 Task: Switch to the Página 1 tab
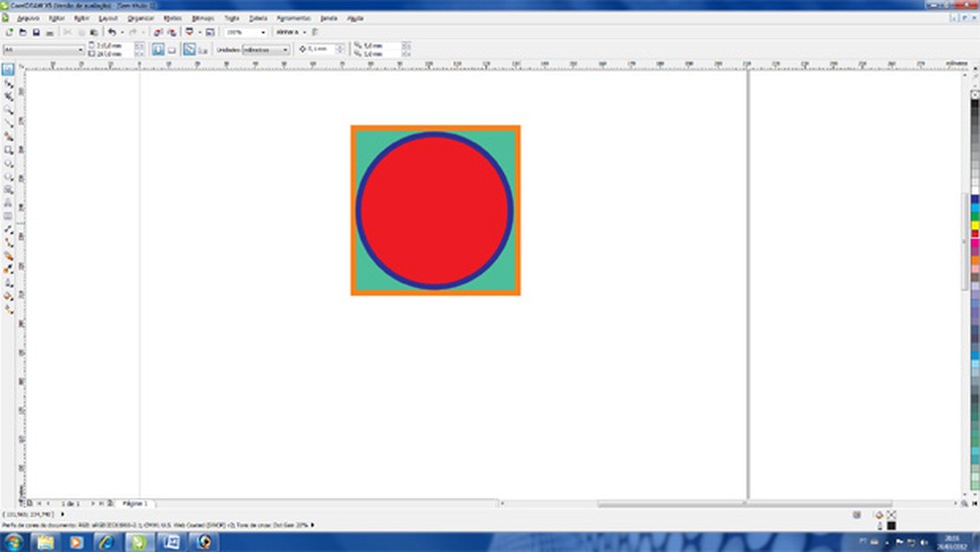[x=133, y=503]
